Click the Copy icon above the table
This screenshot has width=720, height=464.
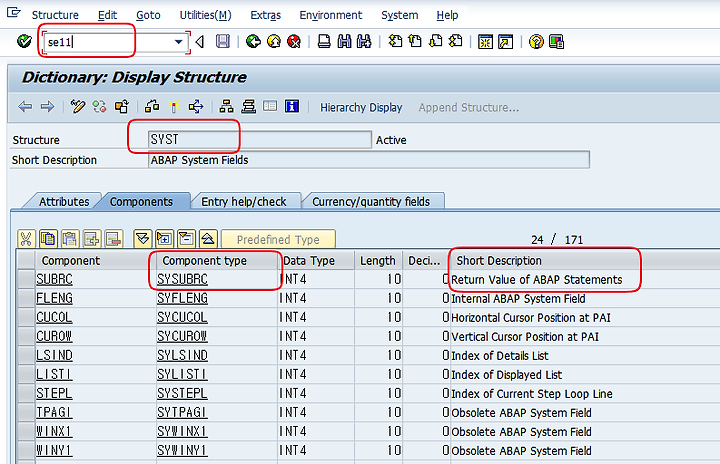(x=48, y=239)
